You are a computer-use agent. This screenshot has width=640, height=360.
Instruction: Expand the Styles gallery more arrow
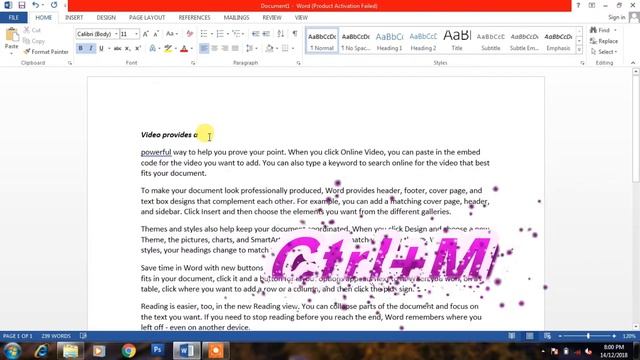tap(579, 50)
